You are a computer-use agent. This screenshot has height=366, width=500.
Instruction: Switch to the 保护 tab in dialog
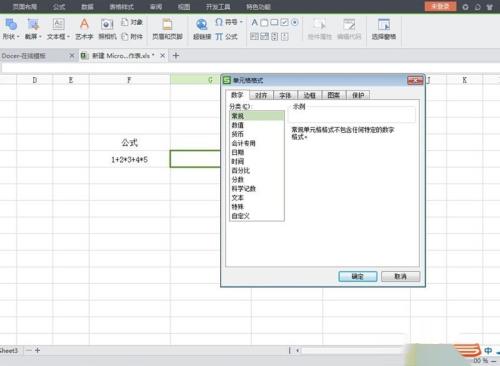coord(358,95)
